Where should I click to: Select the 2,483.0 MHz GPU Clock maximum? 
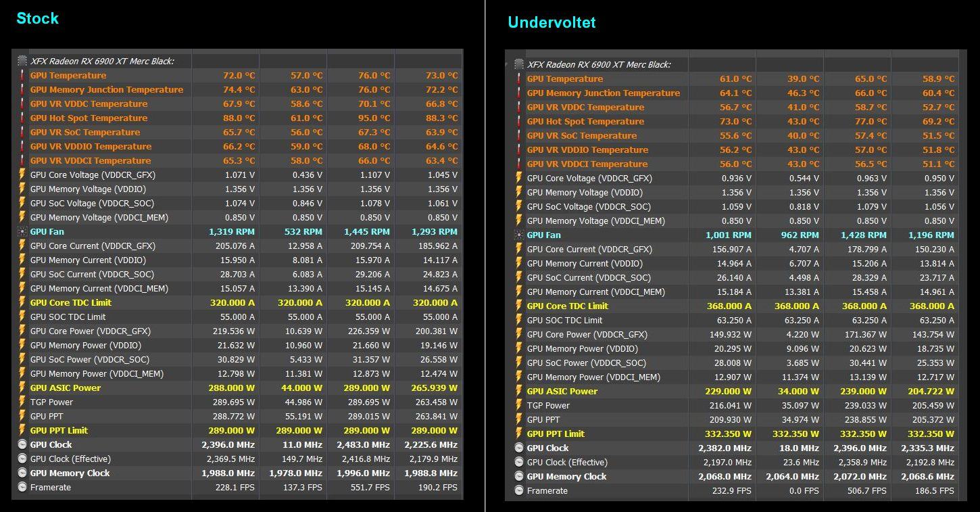pyautogui.click(x=364, y=444)
